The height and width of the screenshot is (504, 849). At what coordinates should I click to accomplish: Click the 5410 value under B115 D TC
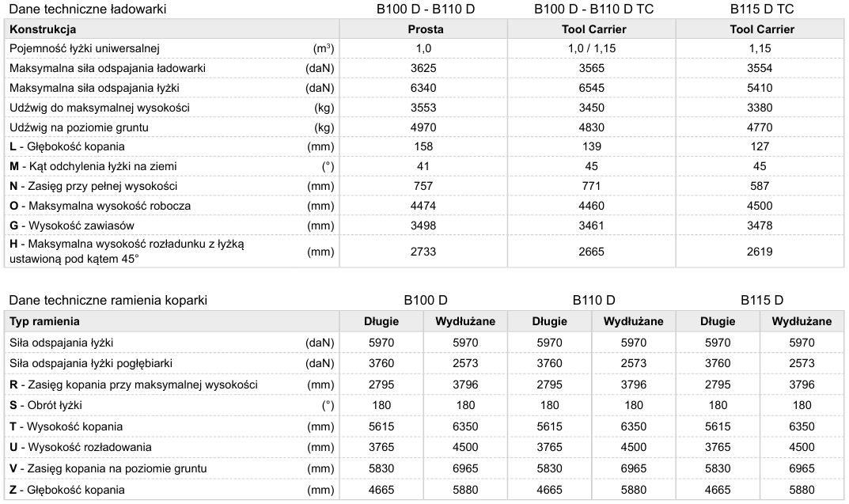coord(760,88)
